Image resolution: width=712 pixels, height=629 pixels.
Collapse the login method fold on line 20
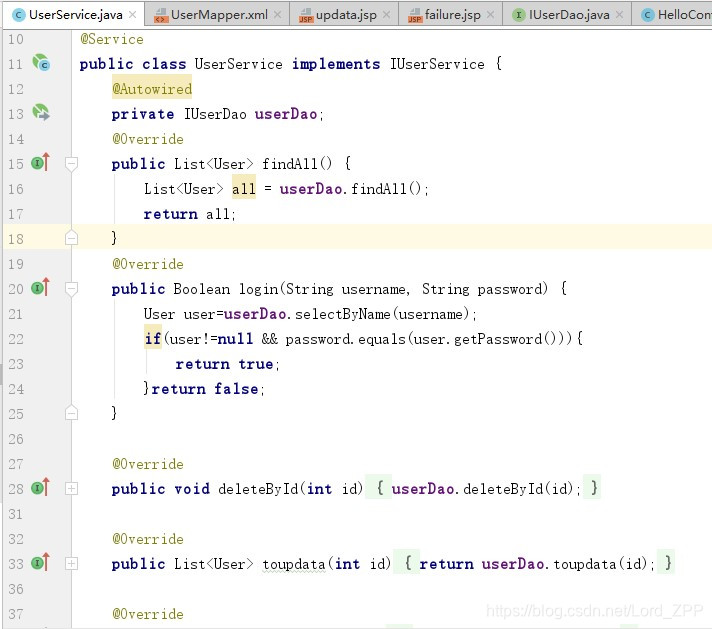[71, 289]
